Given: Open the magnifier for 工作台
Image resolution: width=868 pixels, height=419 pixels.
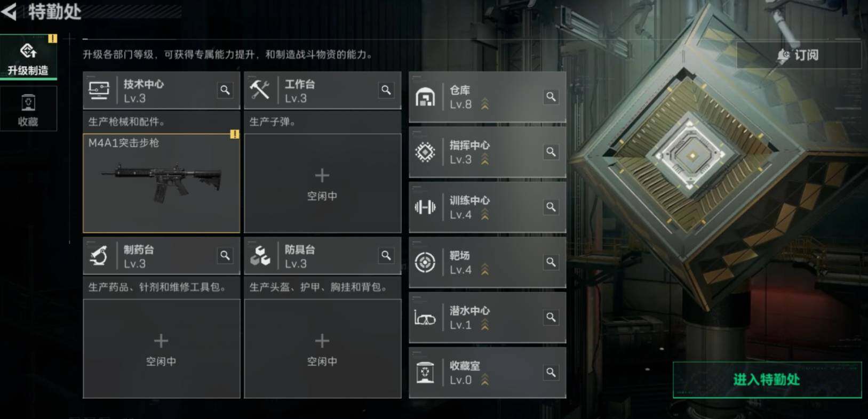Looking at the screenshot, I should [x=386, y=90].
